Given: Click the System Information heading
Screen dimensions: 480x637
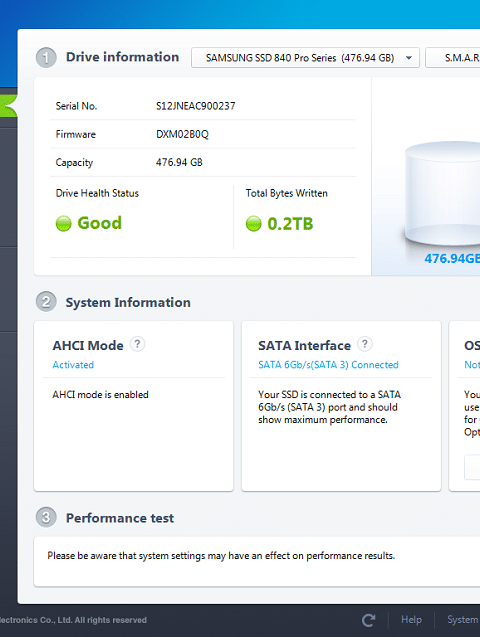Looking at the screenshot, I should tap(128, 303).
